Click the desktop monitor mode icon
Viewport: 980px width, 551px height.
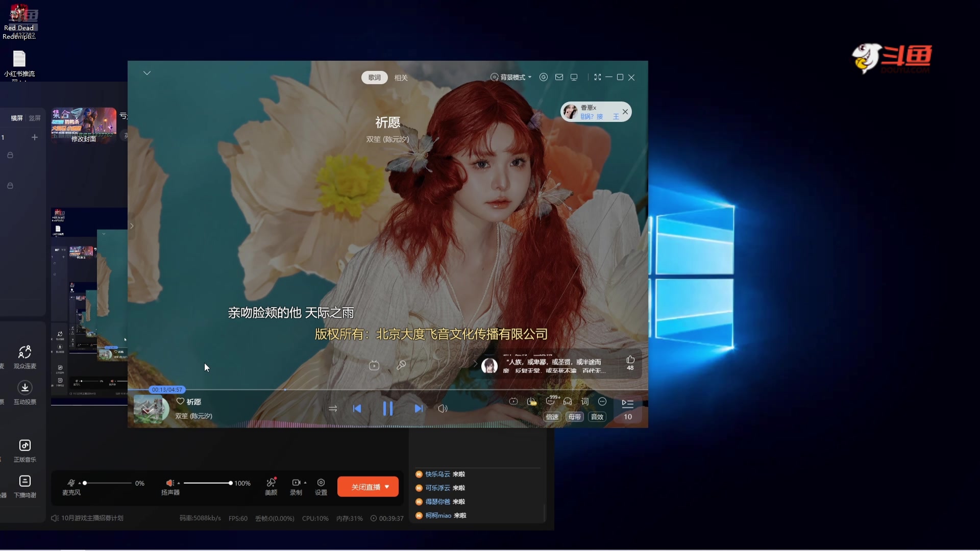pyautogui.click(x=574, y=77)
